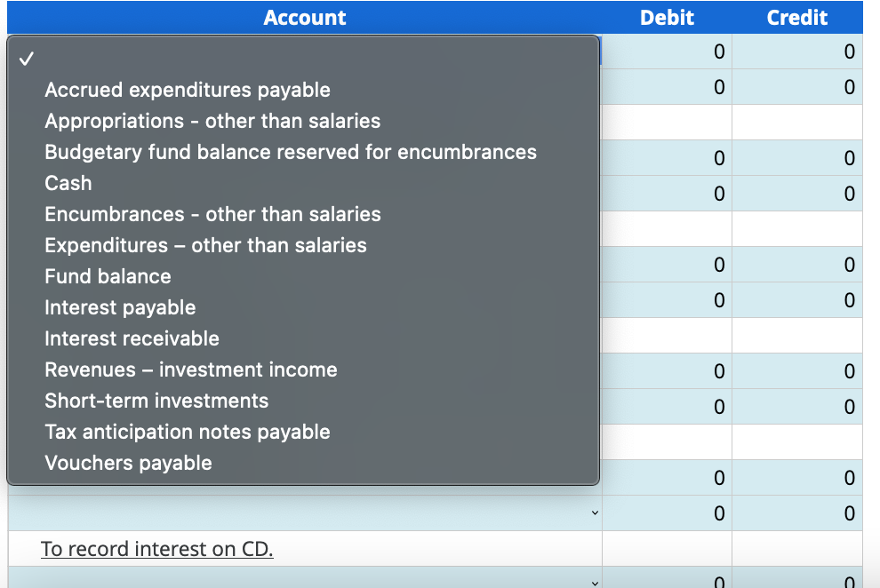Pick Expenditures – other than salaries
This screenshot has width=880, height=588.
pyautogui.click(x=303, y=245)
